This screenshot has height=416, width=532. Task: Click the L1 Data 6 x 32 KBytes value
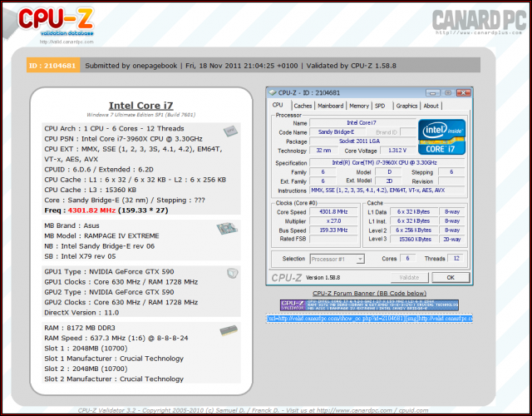point(414,212)
